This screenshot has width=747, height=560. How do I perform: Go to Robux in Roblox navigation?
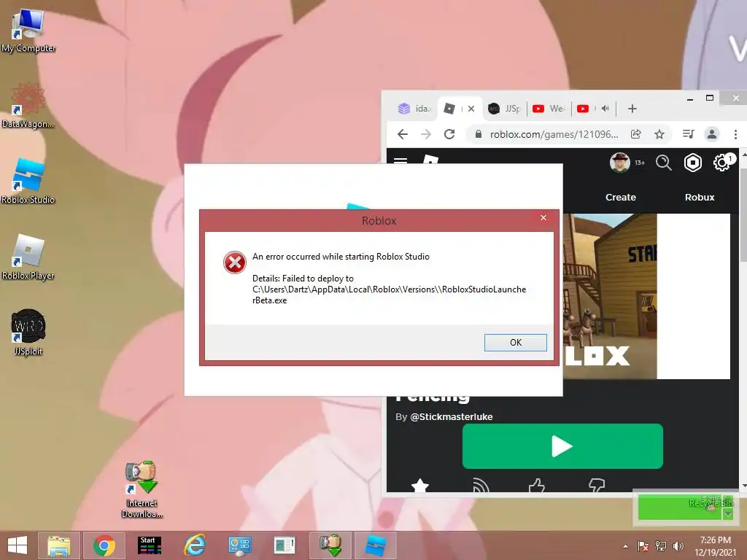tap(700, 197)
